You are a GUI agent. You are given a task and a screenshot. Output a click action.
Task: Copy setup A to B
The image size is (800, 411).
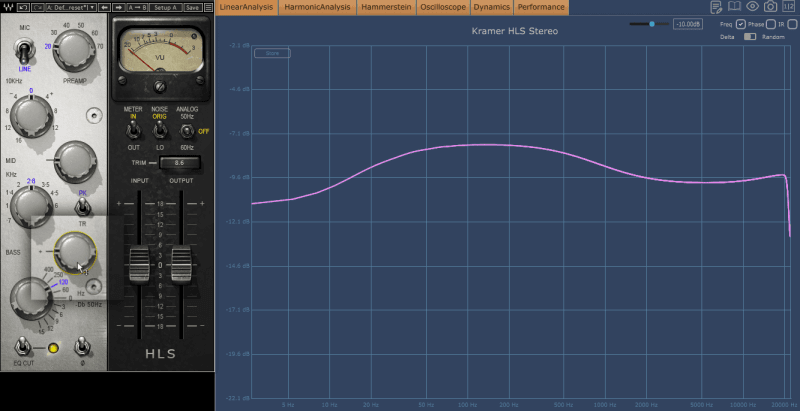138,7
